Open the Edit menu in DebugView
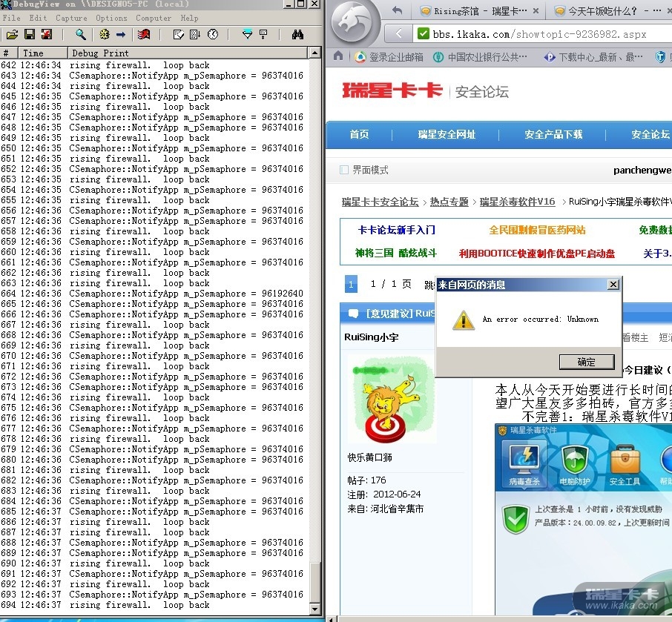This screenshot has width=672, height=622. click(38, 18)
